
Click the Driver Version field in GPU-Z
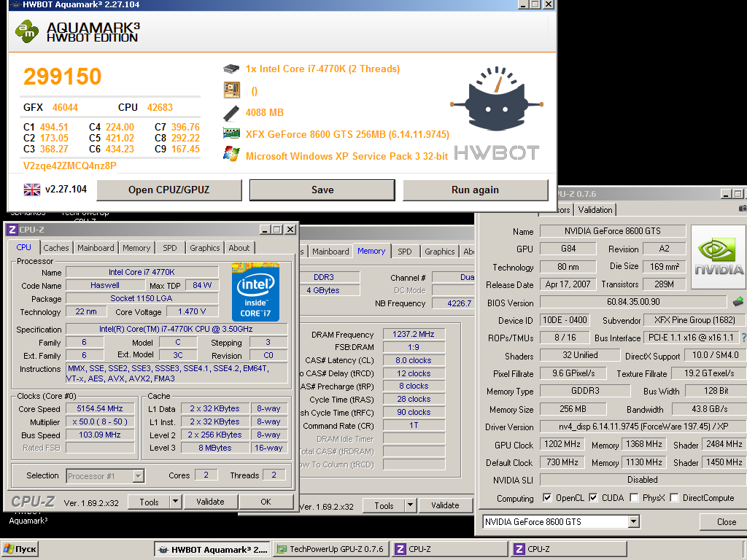click(x=642, y=427)
